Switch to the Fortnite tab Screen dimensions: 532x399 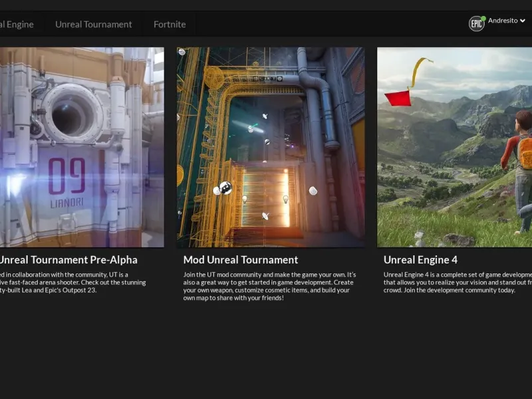coord(170,25)
